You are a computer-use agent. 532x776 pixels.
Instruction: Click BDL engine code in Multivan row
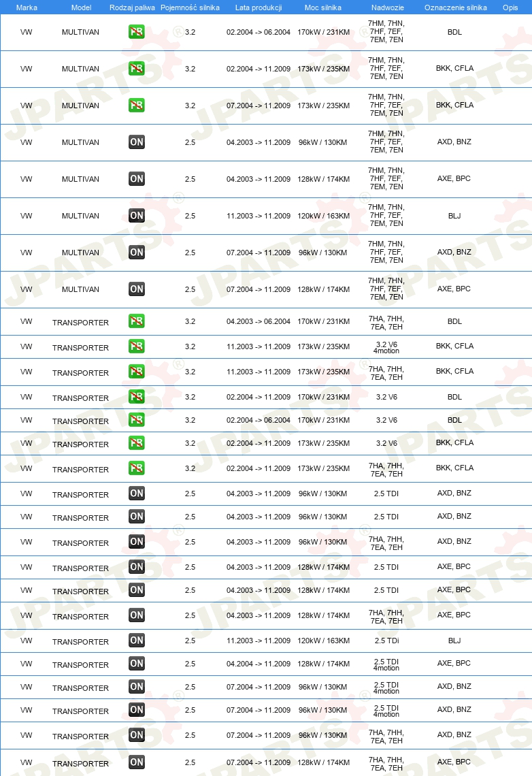point(454,32)
